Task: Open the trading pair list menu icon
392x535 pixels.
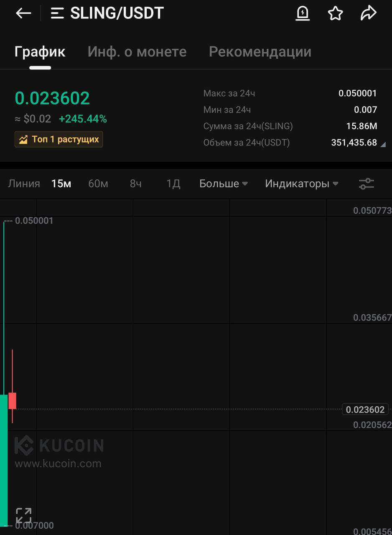Action: [57, 13]
